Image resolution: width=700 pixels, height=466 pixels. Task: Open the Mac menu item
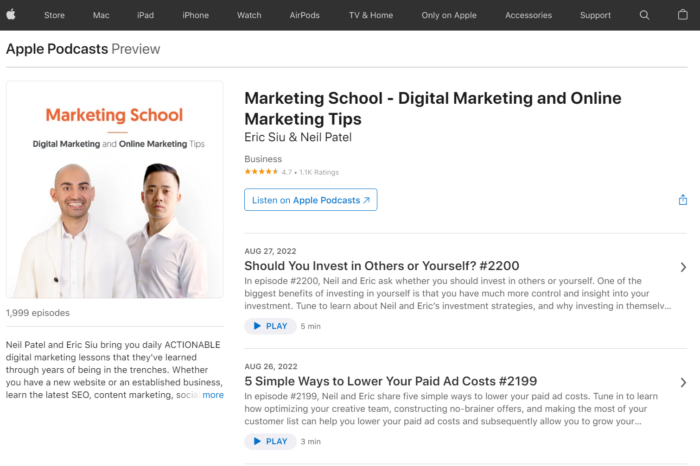[x=101, y=15]
